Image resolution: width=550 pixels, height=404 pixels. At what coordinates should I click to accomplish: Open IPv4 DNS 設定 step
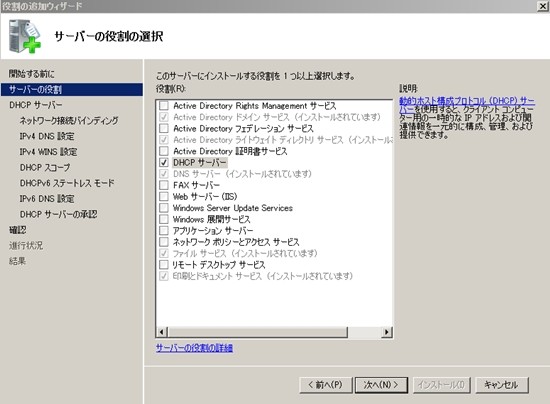tap(47, 136)
